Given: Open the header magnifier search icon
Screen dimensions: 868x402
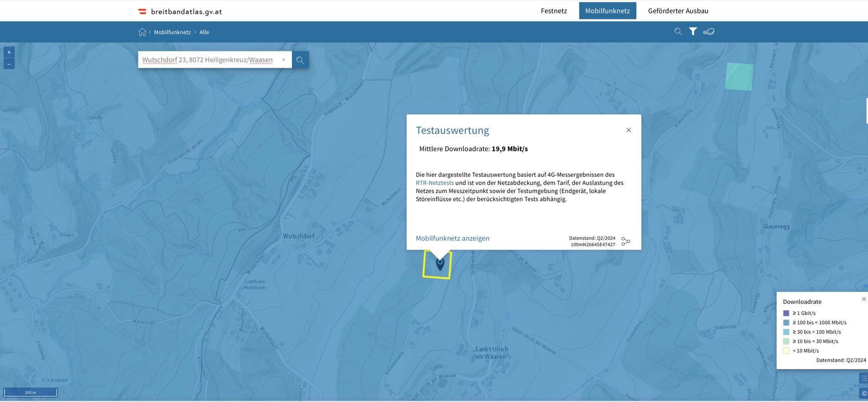Looking at the screenshot, I should click(x=678, y=32).
